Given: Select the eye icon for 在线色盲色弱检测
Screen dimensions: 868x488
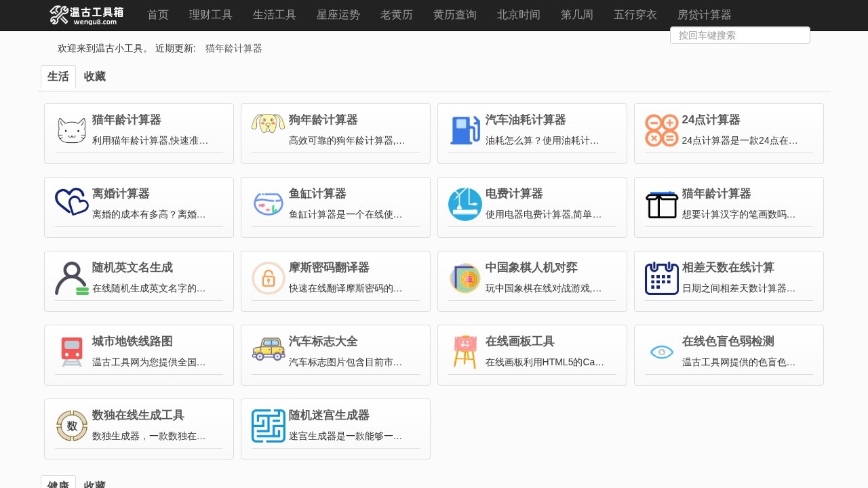Looking at the screenshot, I should [661, 352].
